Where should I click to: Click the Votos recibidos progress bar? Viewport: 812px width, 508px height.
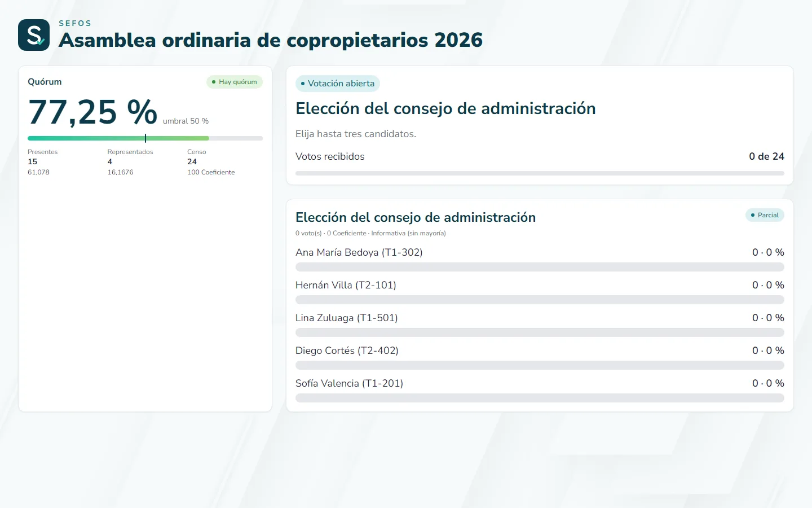pos(540,173)
